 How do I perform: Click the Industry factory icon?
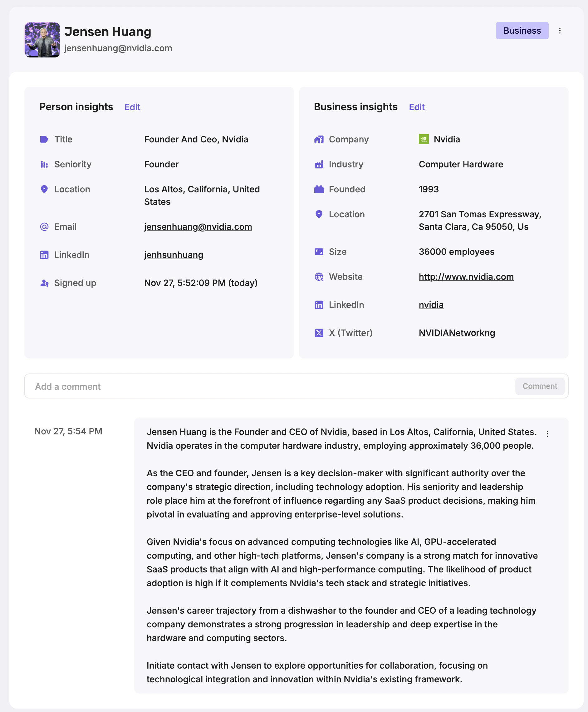(319, 164)
